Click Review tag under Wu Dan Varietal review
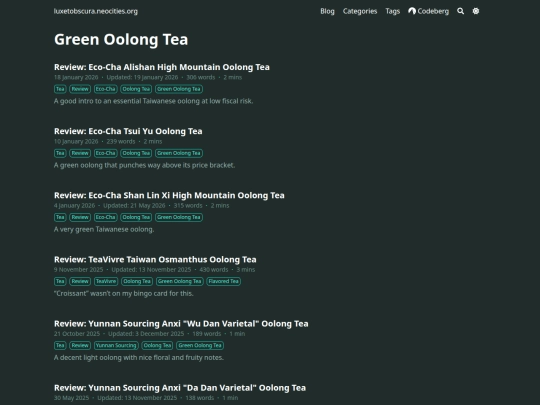The image size is (540, 405). click(x=80, y=345)
